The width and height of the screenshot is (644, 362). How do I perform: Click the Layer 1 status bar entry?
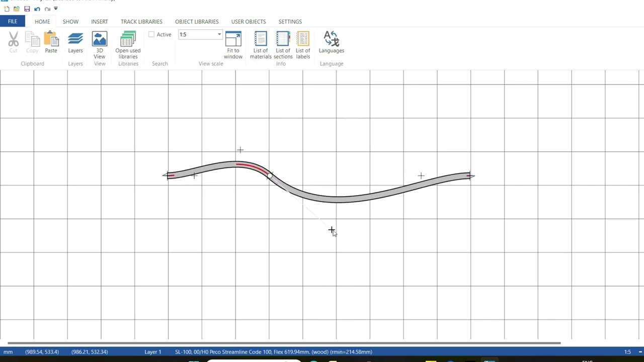(x=153, y=352)
